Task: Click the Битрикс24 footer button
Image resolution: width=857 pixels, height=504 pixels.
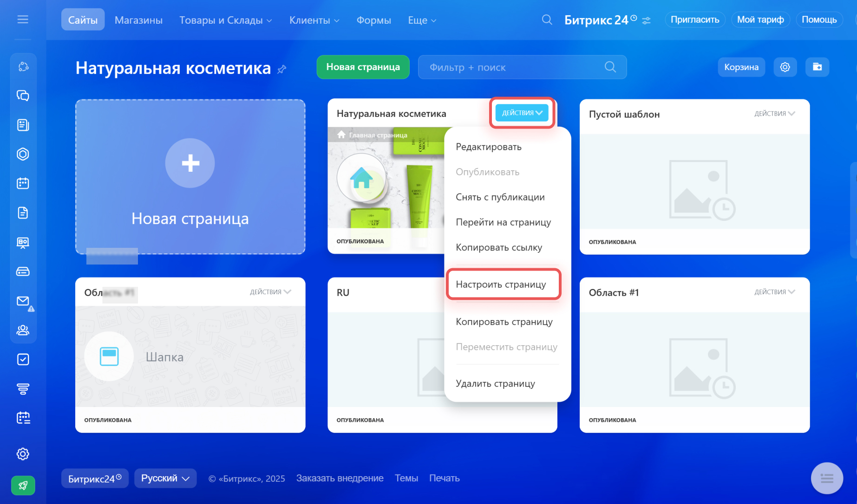Action: click(95, 478)
